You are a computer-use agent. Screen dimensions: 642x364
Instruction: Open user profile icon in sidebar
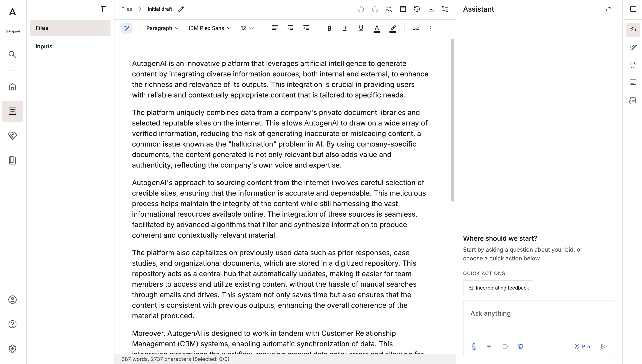[x=12, y=299]
